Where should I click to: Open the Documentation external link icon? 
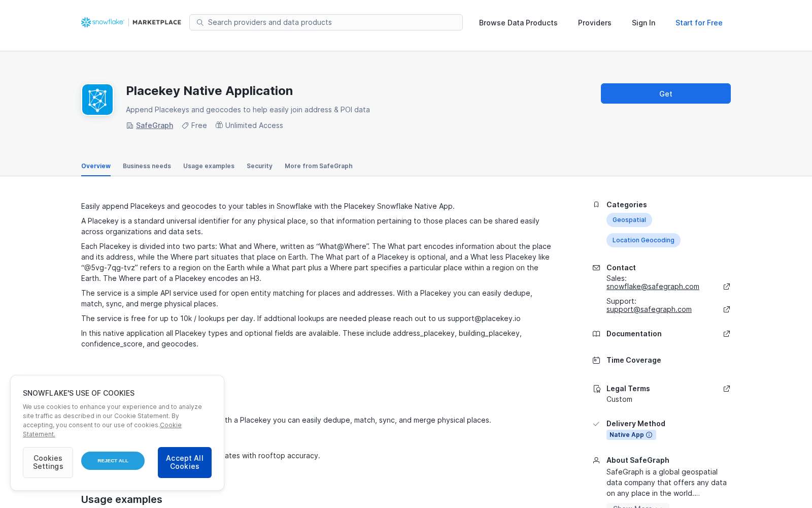(x=727, y=334)
